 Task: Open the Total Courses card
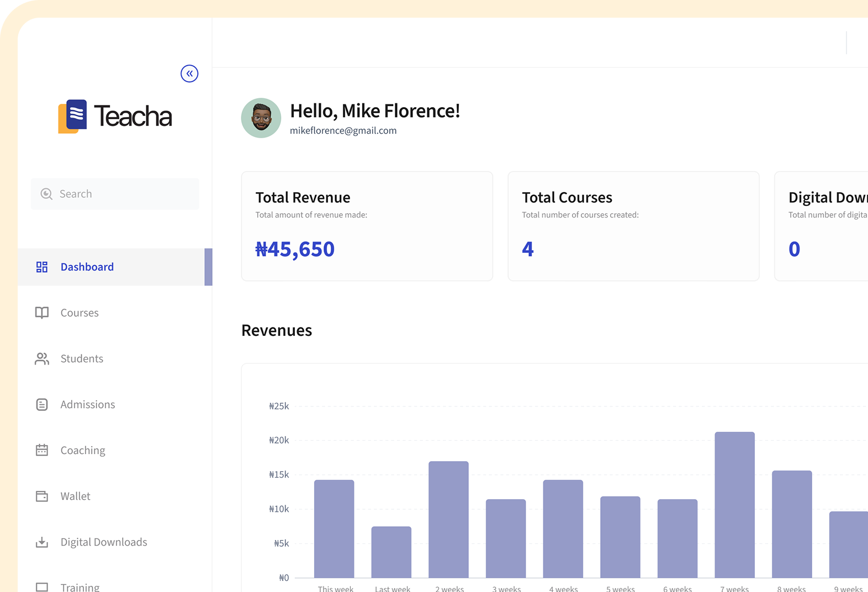633,226
